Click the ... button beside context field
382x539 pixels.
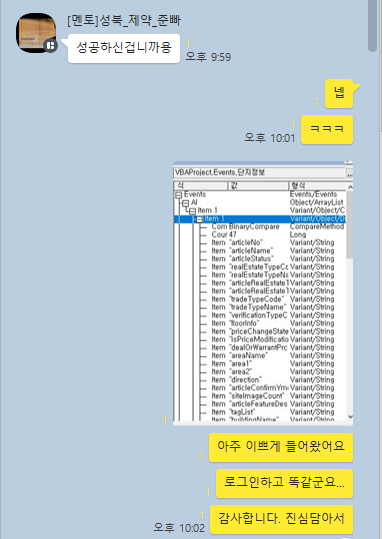[350, 173]
